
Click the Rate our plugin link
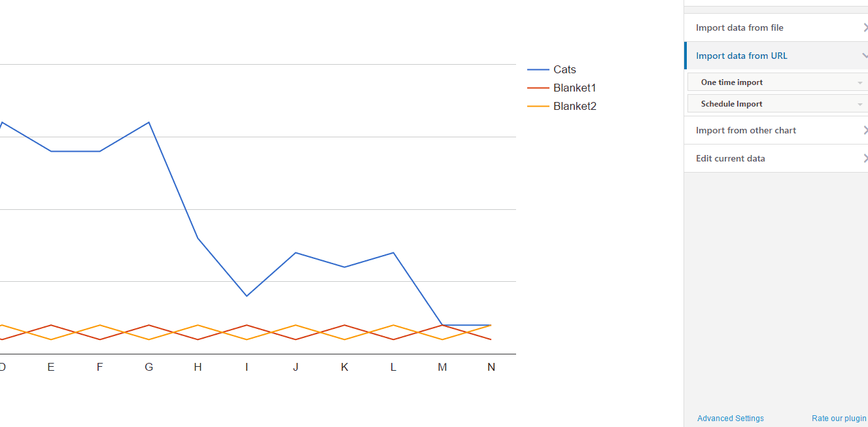coord(839,418)
